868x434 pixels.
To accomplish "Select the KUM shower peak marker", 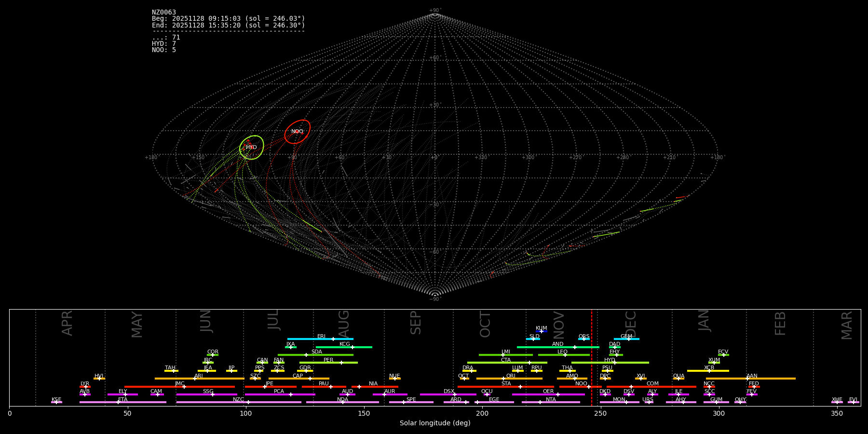I will pos(542,331).
